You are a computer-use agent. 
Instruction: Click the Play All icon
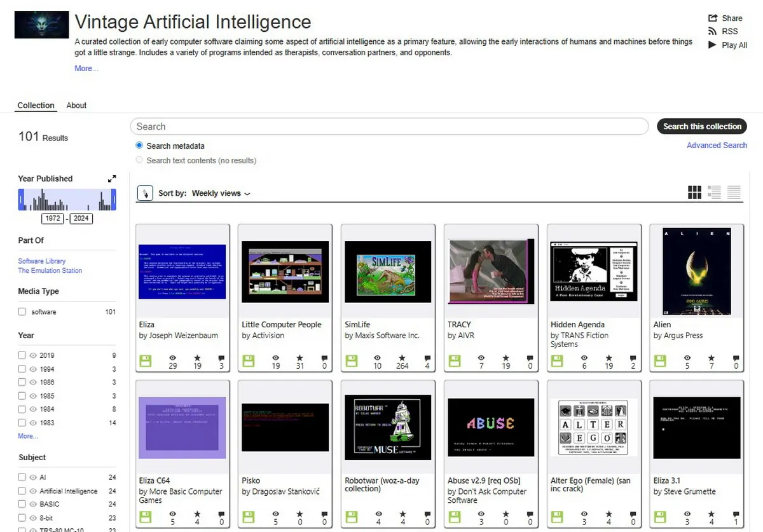click(x=713, y=45)
